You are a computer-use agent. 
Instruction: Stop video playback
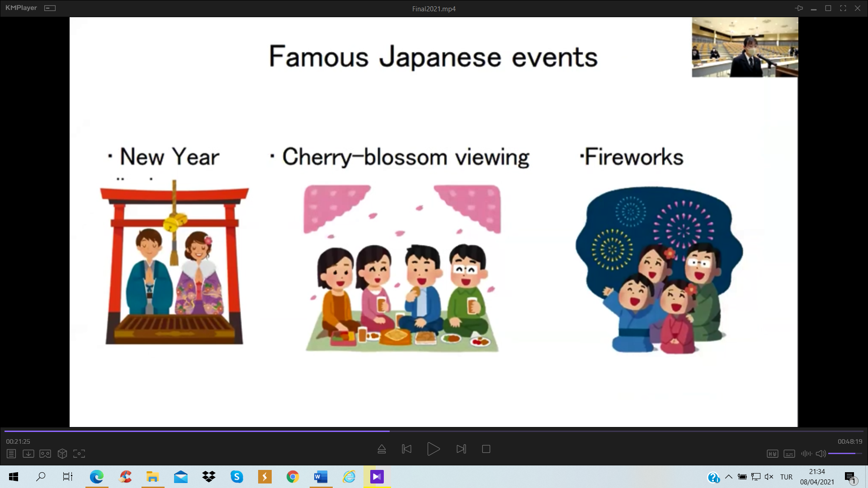(486, 449)
